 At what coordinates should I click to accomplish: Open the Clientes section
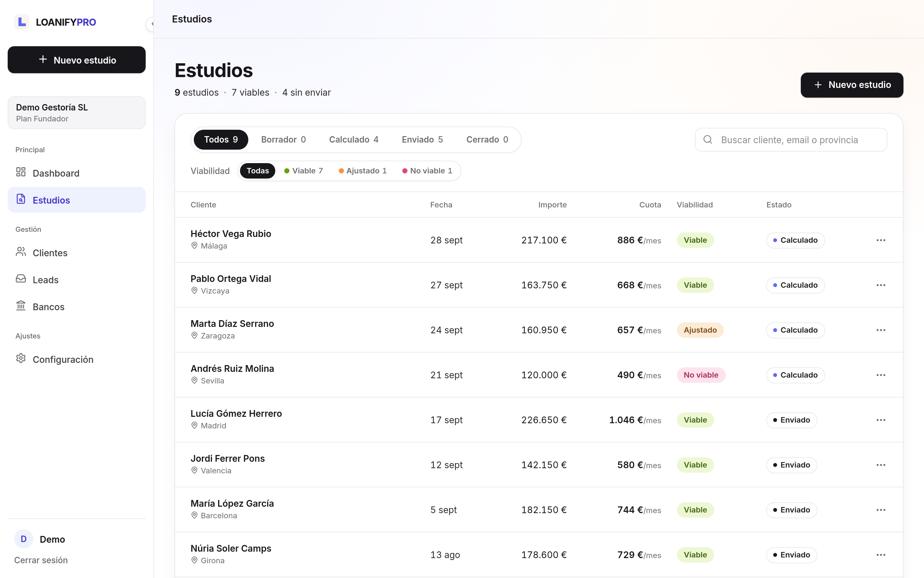click(76, 253)
